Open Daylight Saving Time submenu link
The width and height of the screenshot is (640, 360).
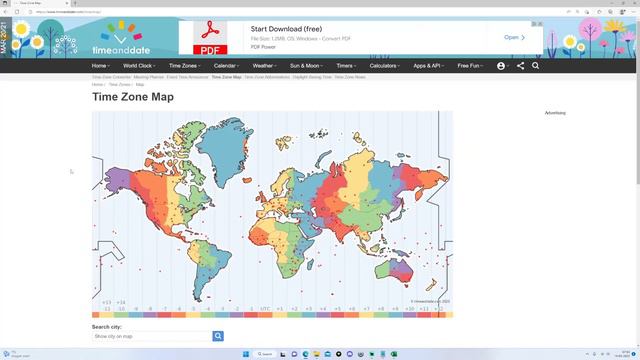coord(312,77)
